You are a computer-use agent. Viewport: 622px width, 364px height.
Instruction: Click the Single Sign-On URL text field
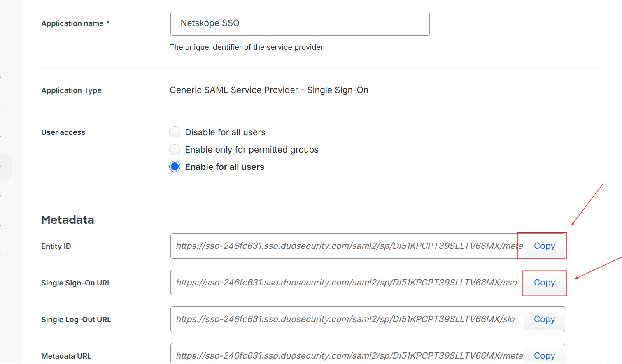347,283
